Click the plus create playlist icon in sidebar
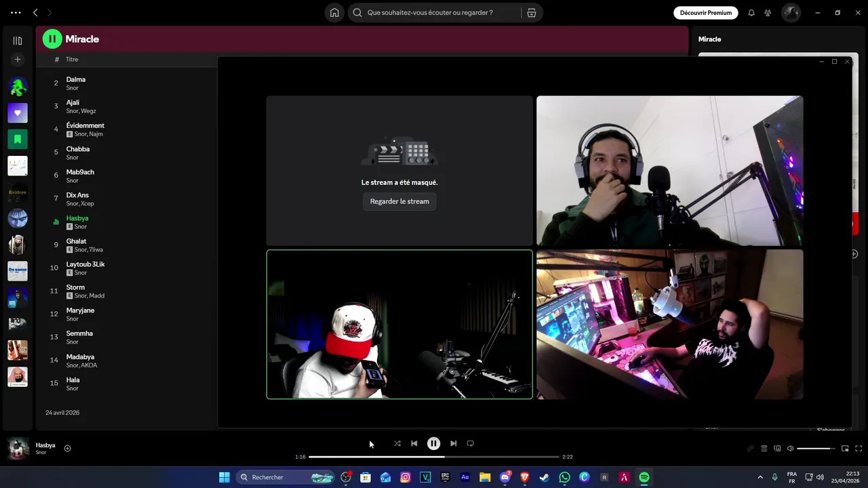The width and height of the screenshot is (868, 488). (18, 60)
